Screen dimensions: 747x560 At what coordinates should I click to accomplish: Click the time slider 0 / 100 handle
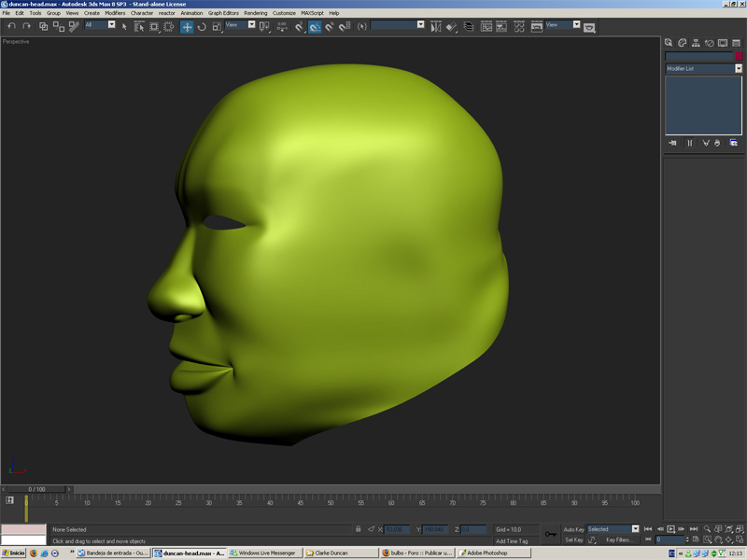point(36,489)
